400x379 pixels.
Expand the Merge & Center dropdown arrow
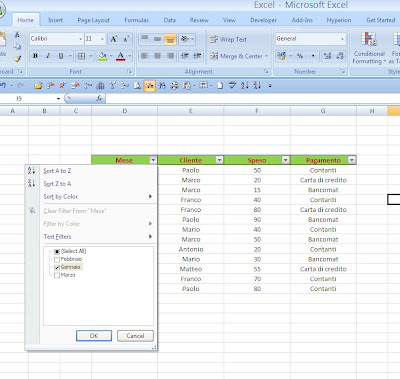[266, 56]
